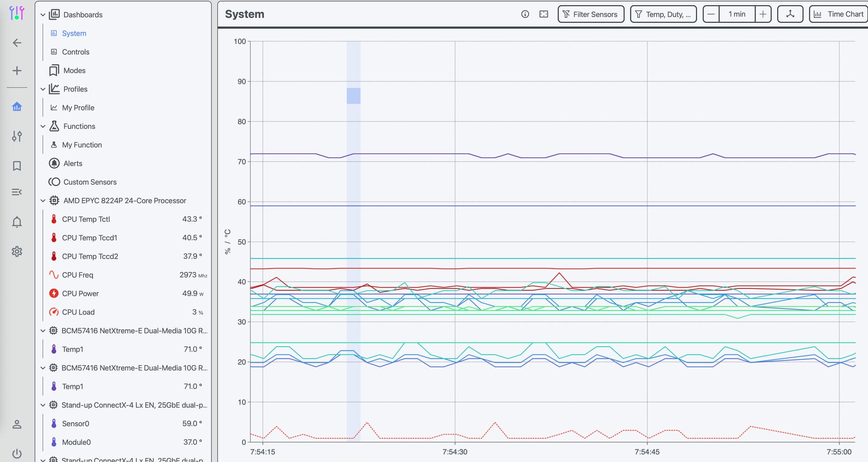Decrease time range with minus button
Viewport: 868px width, 462px height.
click(711, 14)
